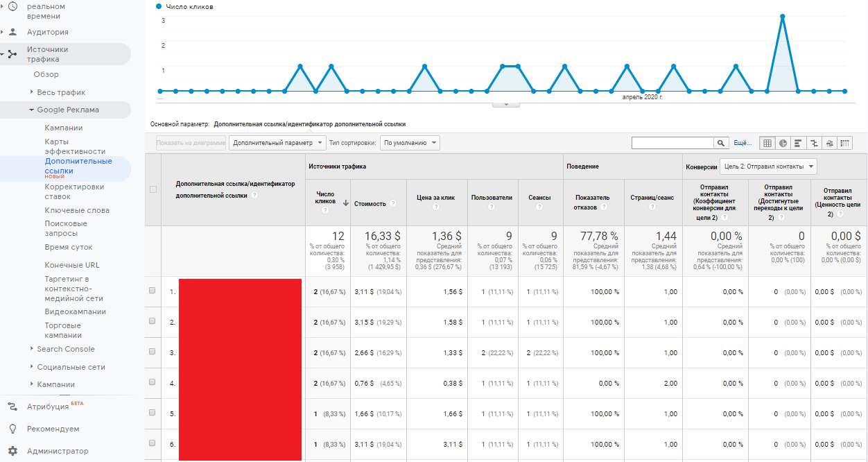Click the Ещё… advanced filter link
This screenshot has width=868, height=462.
pyautogui.click(x=743, y=143)
